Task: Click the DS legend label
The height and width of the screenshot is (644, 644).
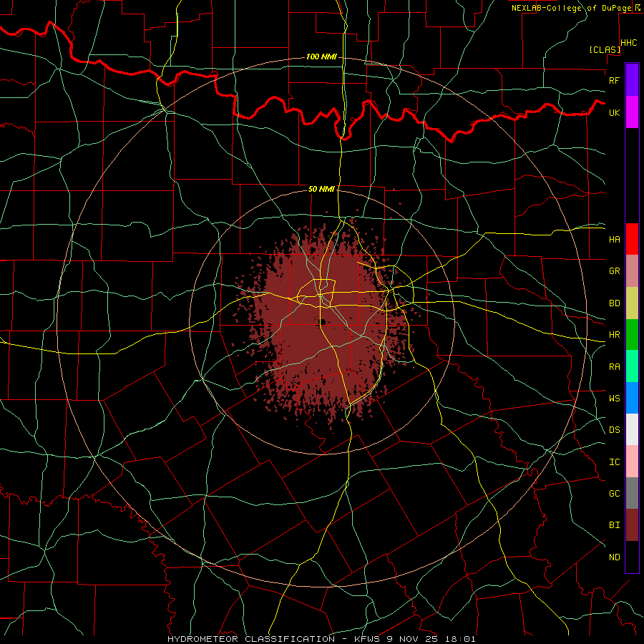Action: click(x=614, y=430)
